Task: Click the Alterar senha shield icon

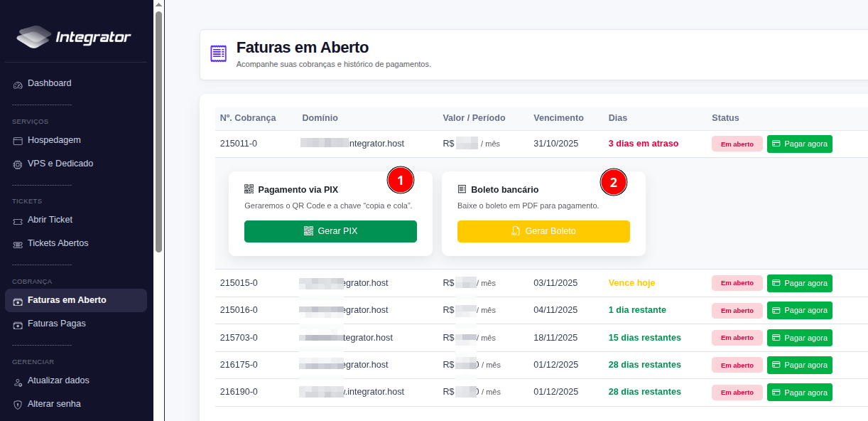Action: tap(18, 405)
